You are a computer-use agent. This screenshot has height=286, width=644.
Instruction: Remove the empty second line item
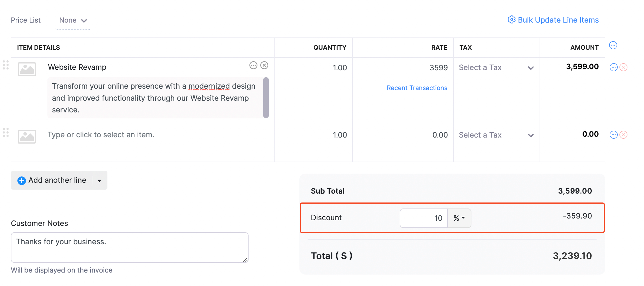pos(623,134)
